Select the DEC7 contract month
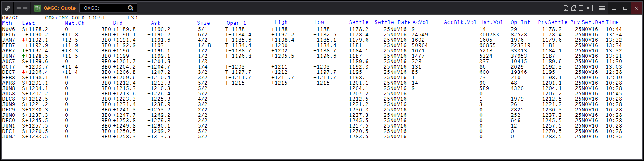Image resolution: width=644 pixels, height=161 pixels. tap(9, 72)
